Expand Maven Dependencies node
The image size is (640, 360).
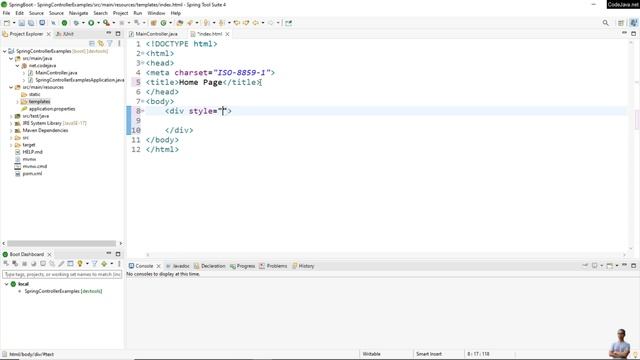point(11,131)
